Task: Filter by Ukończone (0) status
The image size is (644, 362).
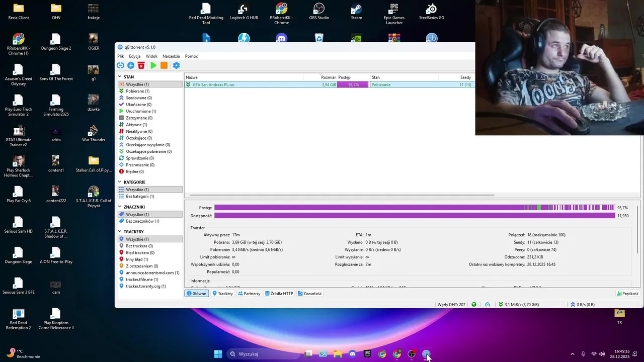Action: pyautogui.click(x=150, y=105)
